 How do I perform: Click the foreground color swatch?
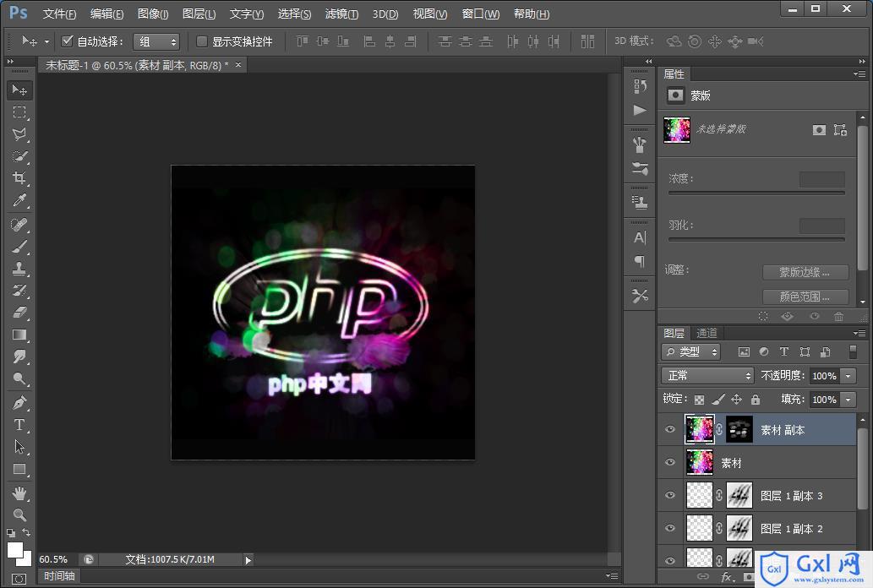tap(15, 550)
